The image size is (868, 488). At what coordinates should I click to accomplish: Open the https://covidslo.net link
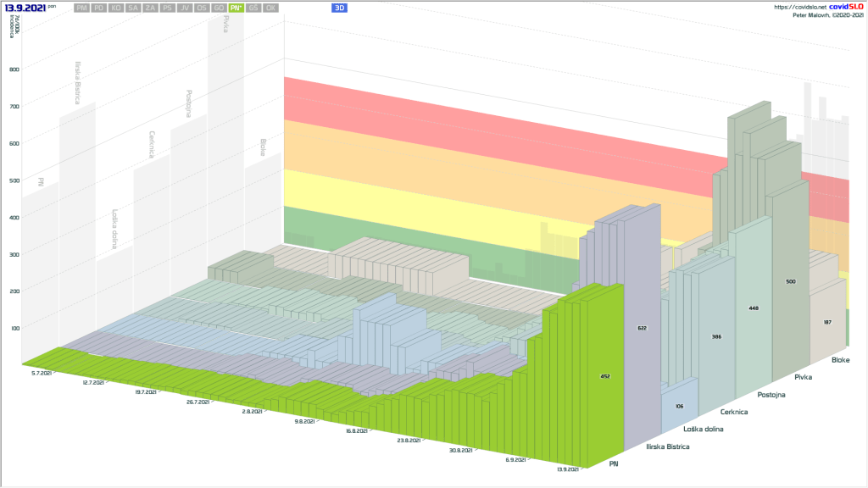(799, 7)
